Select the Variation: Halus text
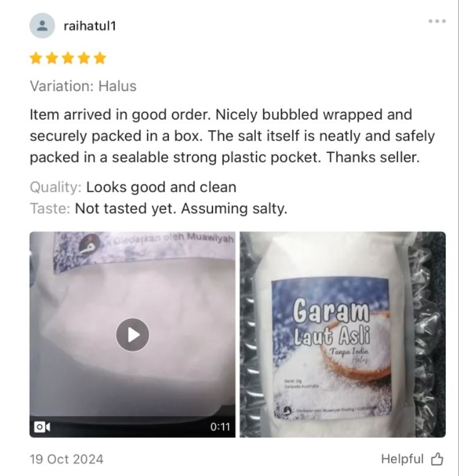 [83, 86]
